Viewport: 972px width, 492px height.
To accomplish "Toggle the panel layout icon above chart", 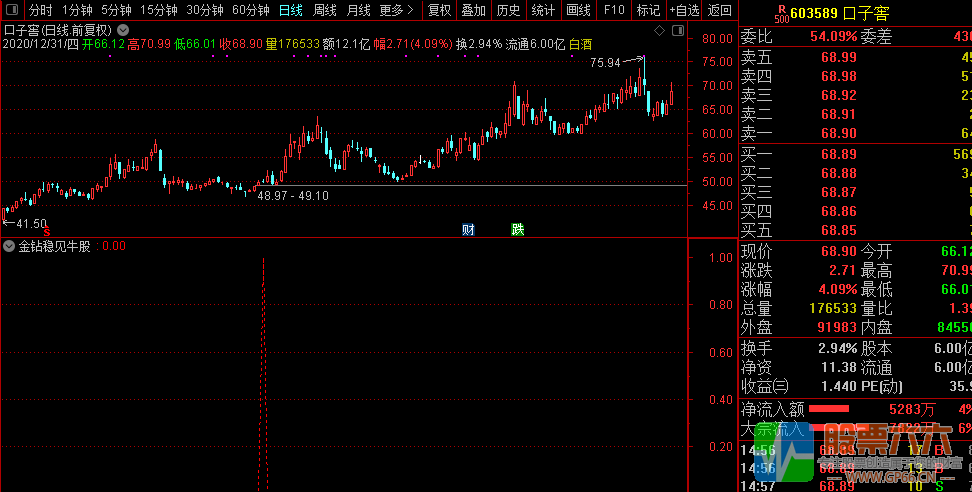I will pos(678,30).
